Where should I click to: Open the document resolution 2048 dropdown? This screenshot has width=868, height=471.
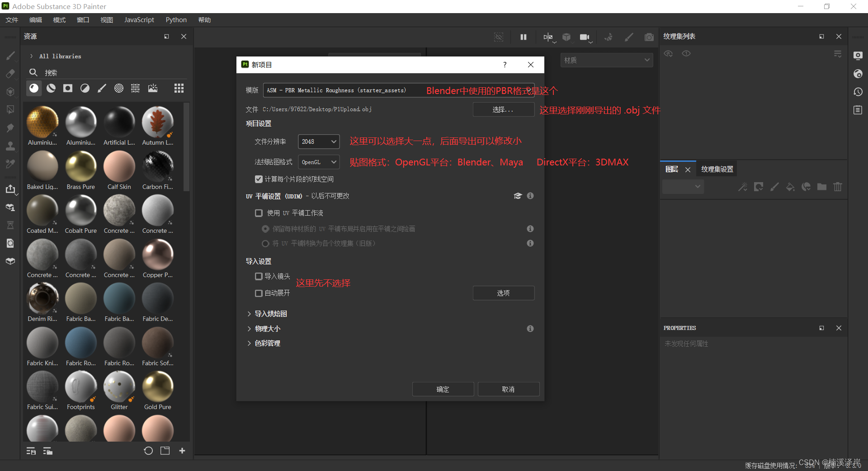coord(319,141)
